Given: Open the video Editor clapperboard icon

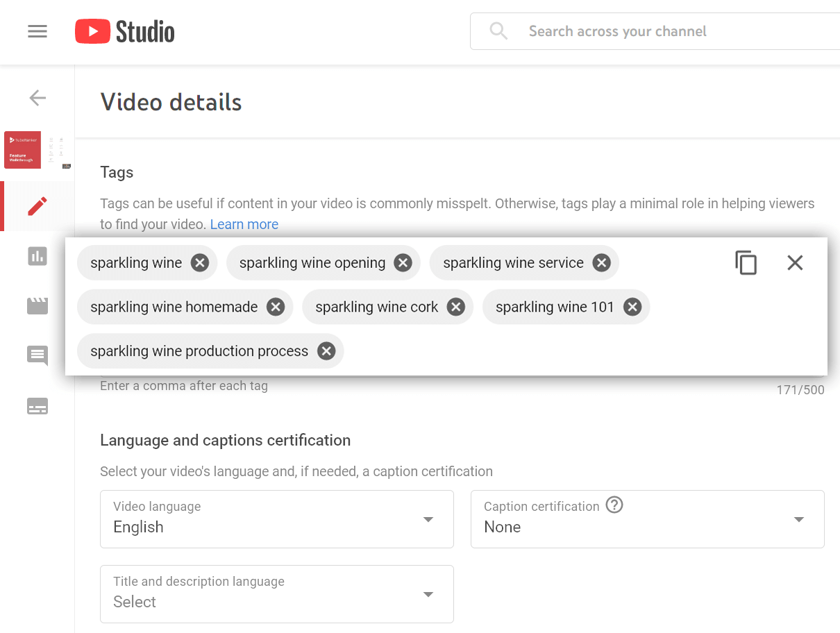Looking at the screenshot, I should (x=37, y=305).
